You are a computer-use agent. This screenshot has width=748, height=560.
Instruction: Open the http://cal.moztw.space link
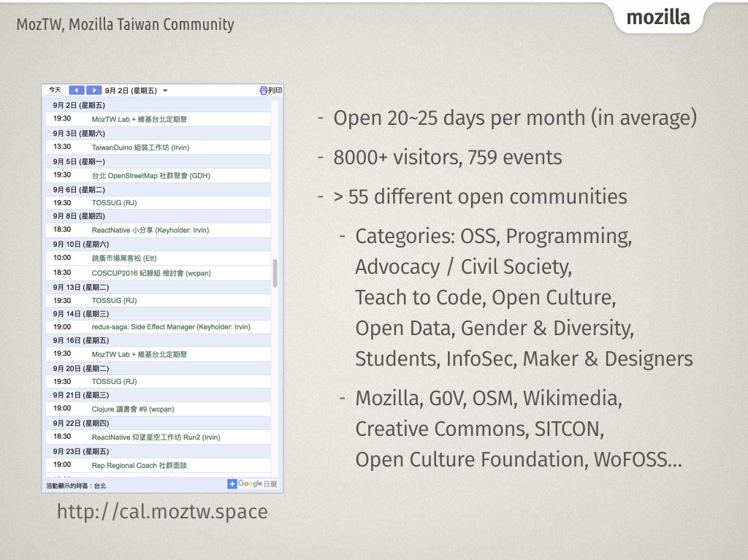tap(161, 511)
